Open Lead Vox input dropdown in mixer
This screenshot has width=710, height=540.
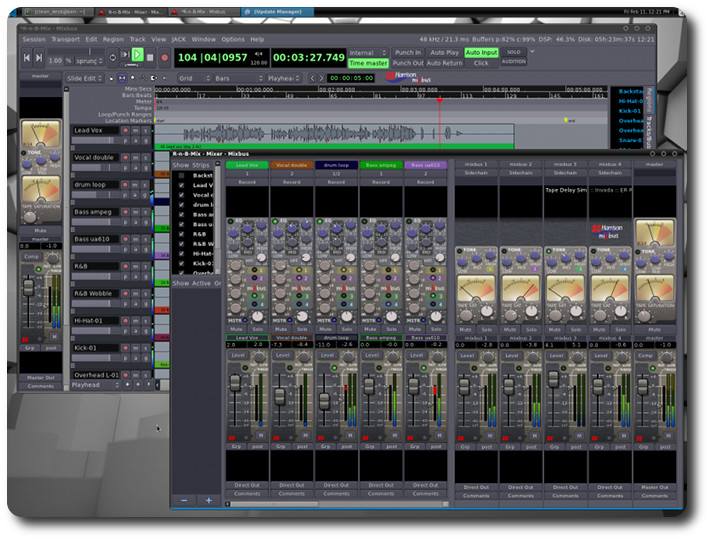(247, 173)
